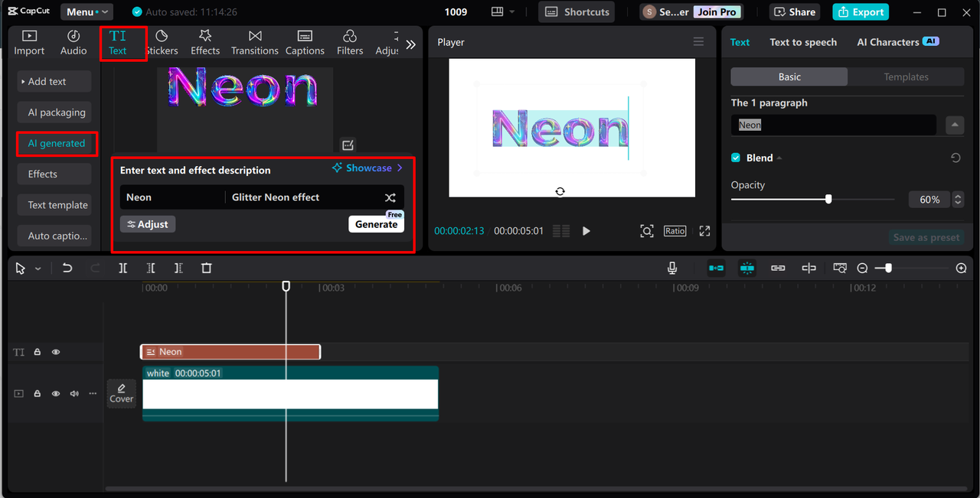Uncheck the Blend checkbox
Screen dimensions: 980x498
point(736,158)
